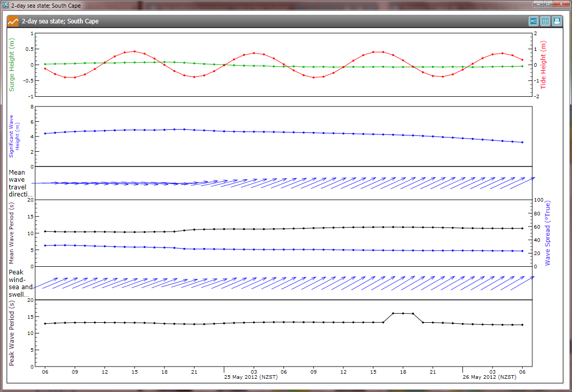572x392 pixels.
Task: Open the data table grid view icon
Action: tap(545, 21)
